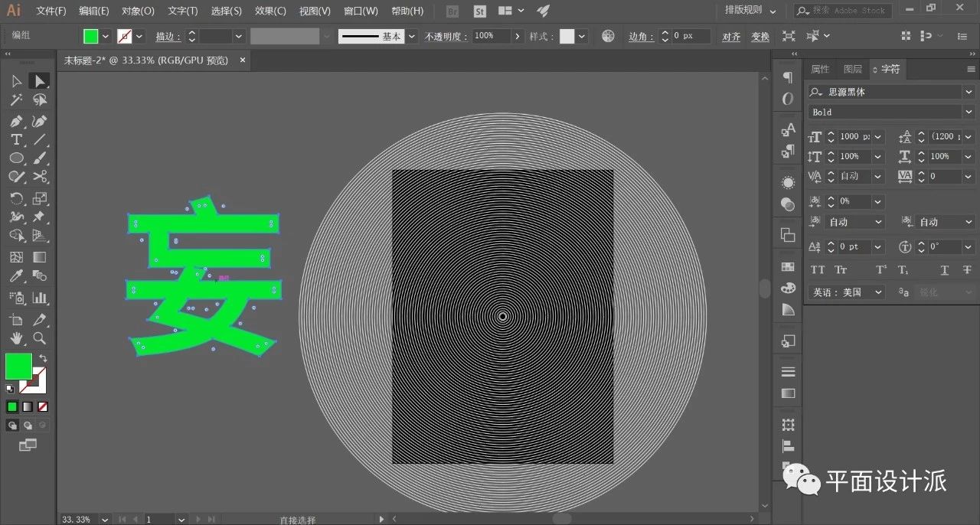Open Adobe Stock via St icon
Viewport: 980px width, 525px height.
(x=480, y=11)
